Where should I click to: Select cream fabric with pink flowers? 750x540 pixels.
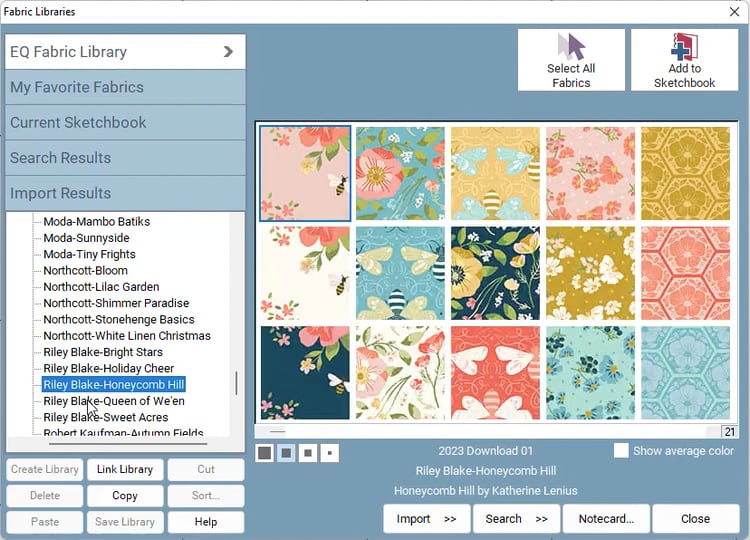400,373
